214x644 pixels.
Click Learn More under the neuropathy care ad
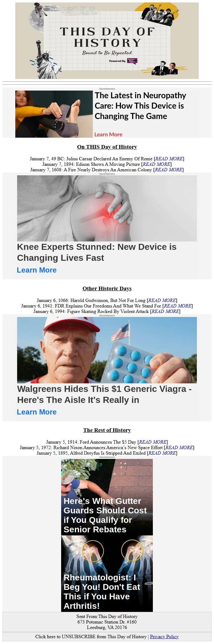(108, 134)
